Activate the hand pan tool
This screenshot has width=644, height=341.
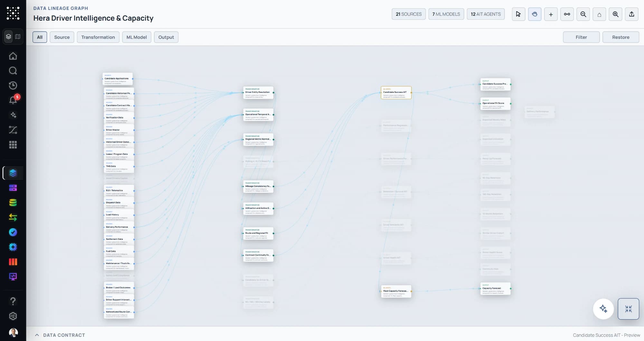535,14
